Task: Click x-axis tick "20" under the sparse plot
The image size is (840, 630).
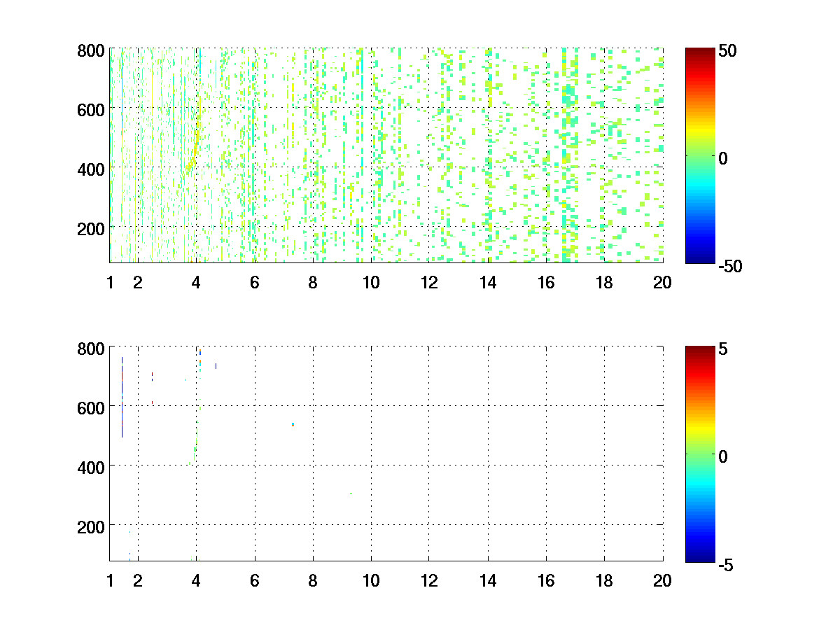Action: 662,580
